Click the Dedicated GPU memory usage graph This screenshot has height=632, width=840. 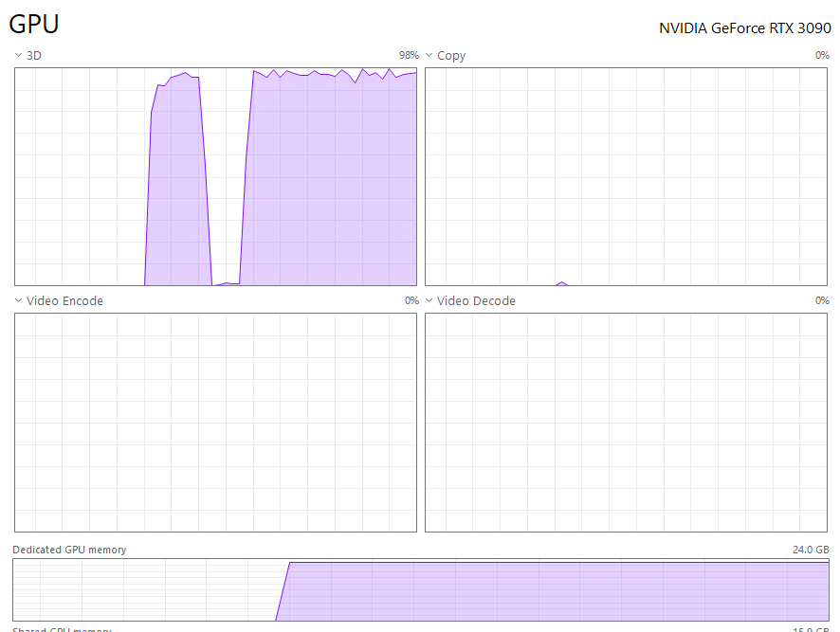[x=550, y=590]
